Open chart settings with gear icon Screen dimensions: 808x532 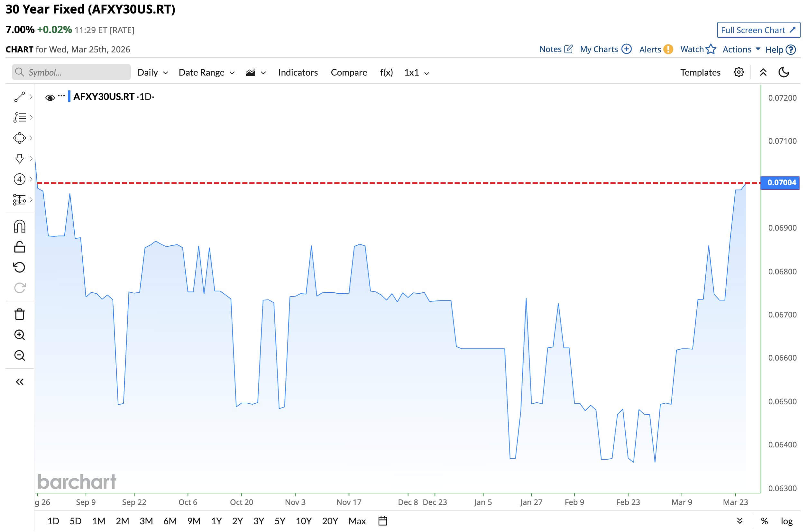click(x=739, y=72)
